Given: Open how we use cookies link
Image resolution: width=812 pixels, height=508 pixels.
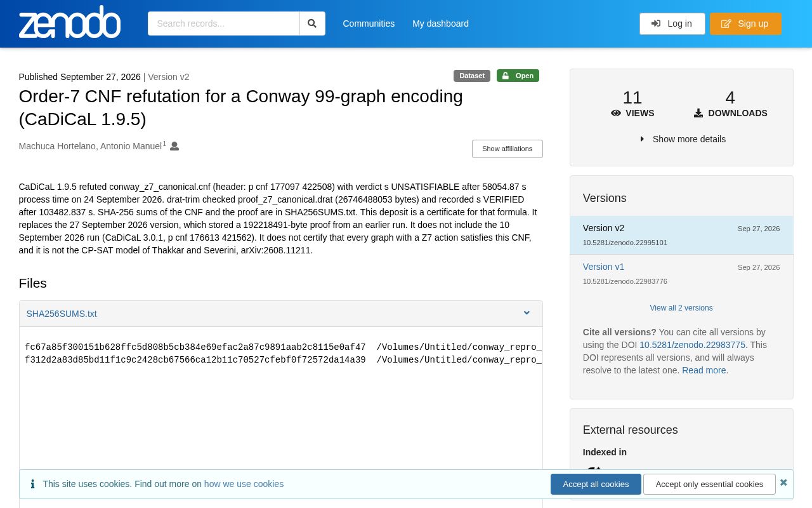Looking at the screenshot, I should point(244,484).
